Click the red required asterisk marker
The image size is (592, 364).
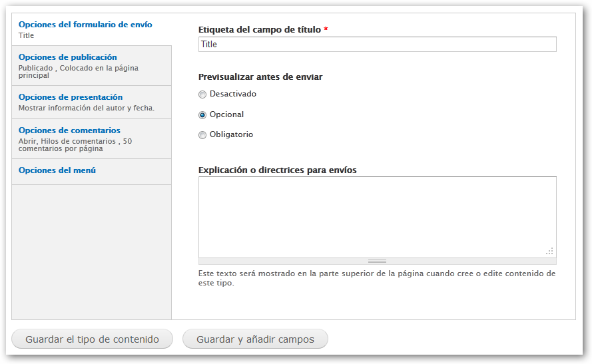tap(326, 30)
